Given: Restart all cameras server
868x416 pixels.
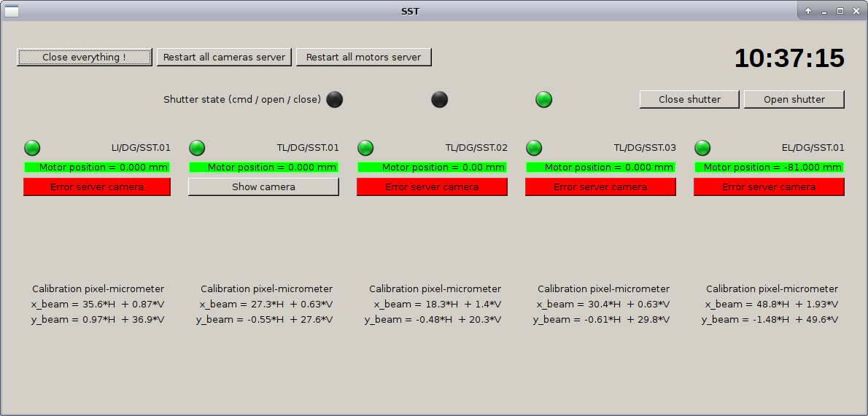Looking at the screenshot, I should click(x=224, y=57).
